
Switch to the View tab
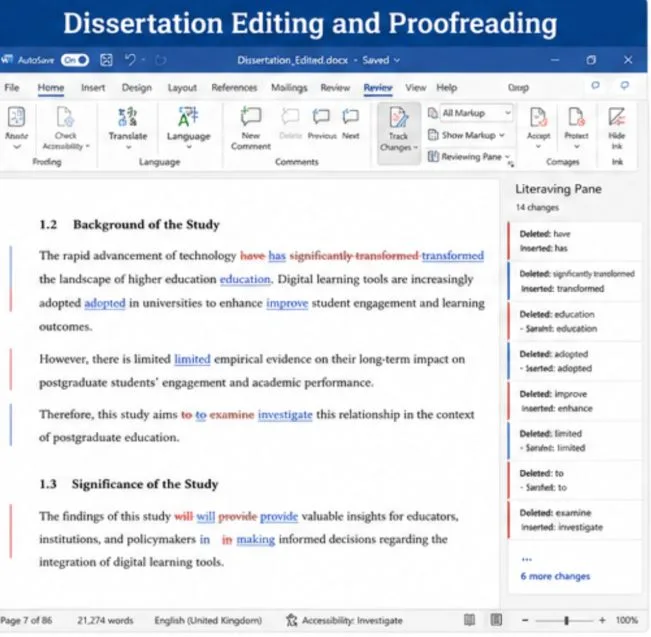tap(416, 88)
